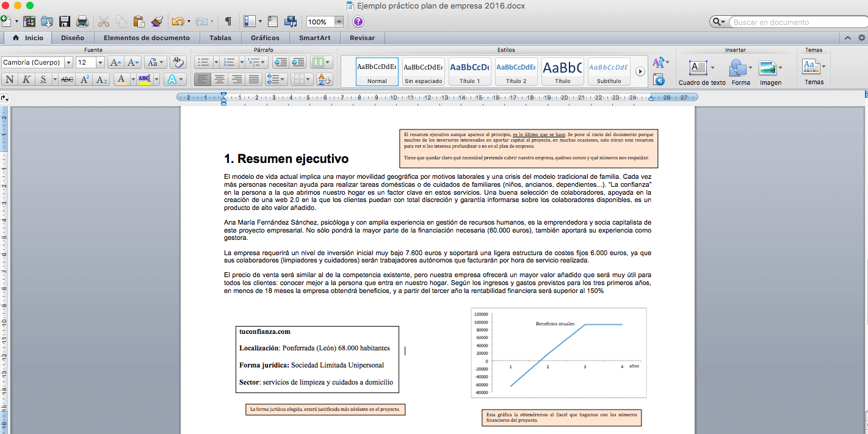Click the Save floppy disk icon
868x434 pixels.
64,22
